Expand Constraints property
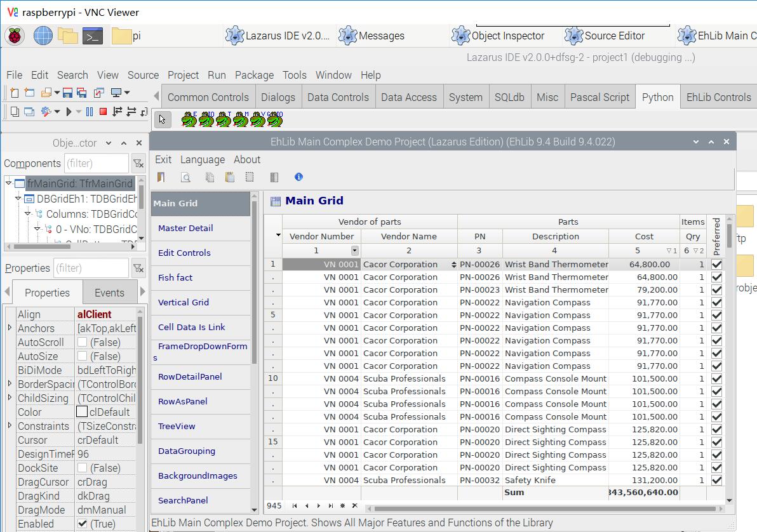The image size is (757, 532). tap(10, 425)
